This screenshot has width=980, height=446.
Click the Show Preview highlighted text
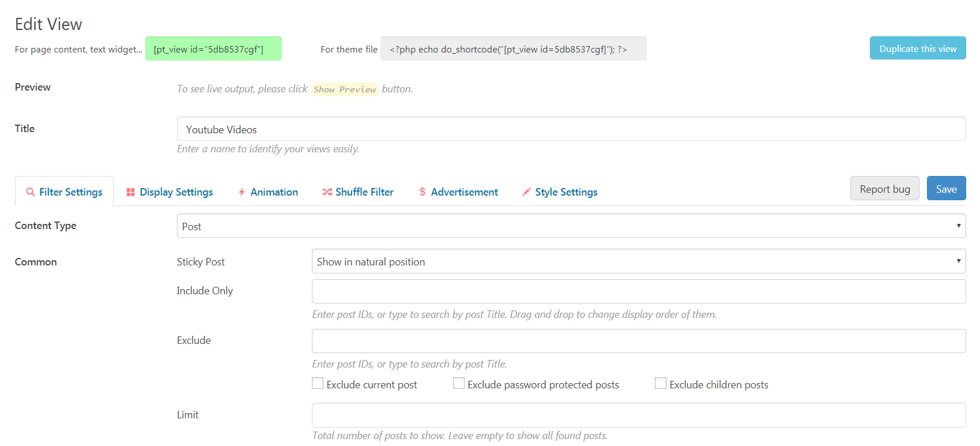click(345, 89)
